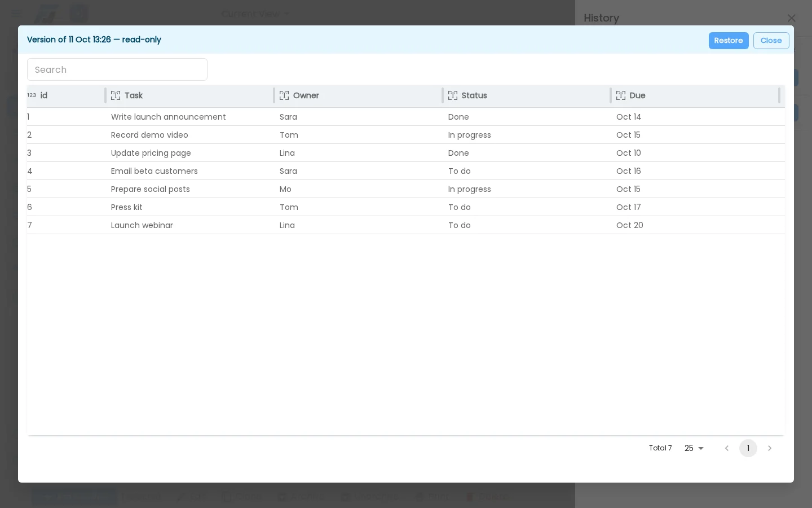Screen dimensions: 812x508
Task: Click the Restore button
Action: tap(729, 41)
